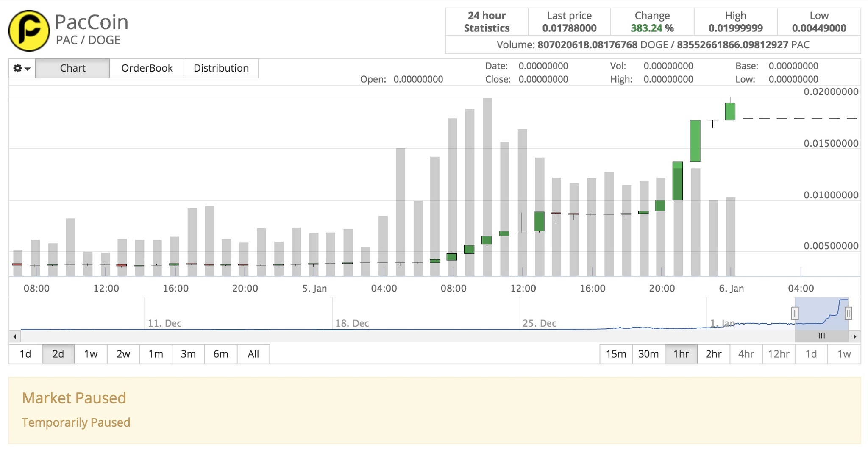Screen dimensions: 868x450
Task: Click the navigator left range handle
Action: [795, 314]
